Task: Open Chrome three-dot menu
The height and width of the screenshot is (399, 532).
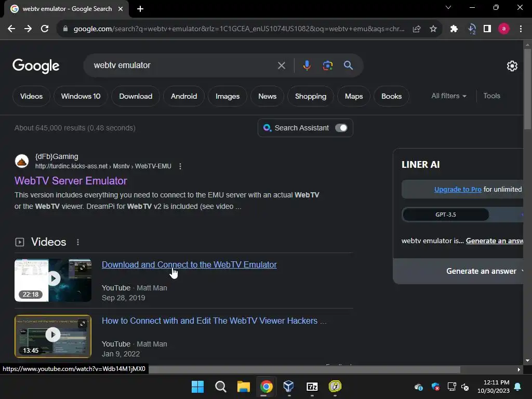Action: click(x=521, y=29)
